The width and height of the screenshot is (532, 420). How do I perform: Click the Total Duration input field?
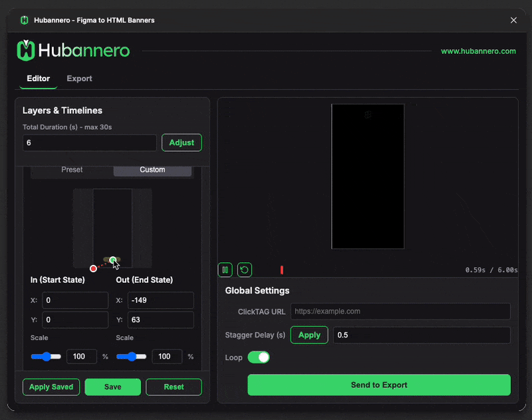[x=90, y=142]
